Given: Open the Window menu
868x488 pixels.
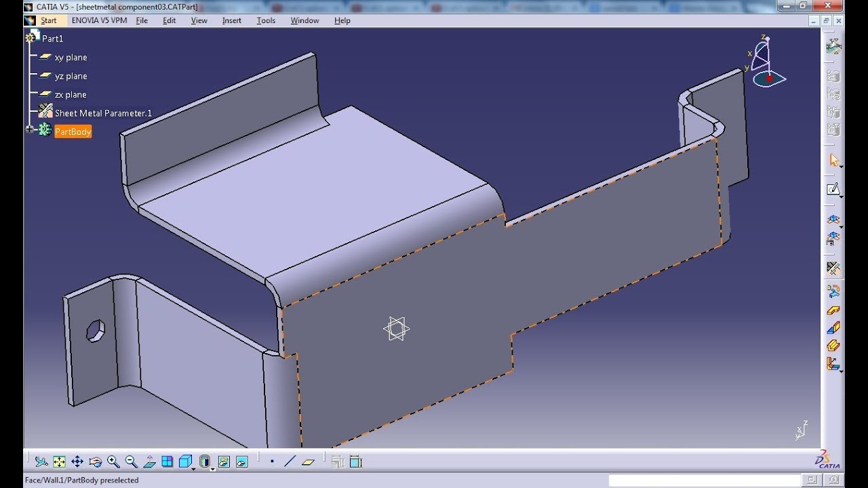Looking at the screenshot, I should [304, 20].
